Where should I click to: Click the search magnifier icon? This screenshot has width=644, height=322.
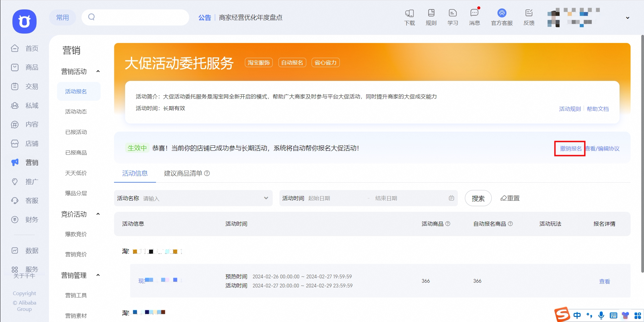coord(91,17)
